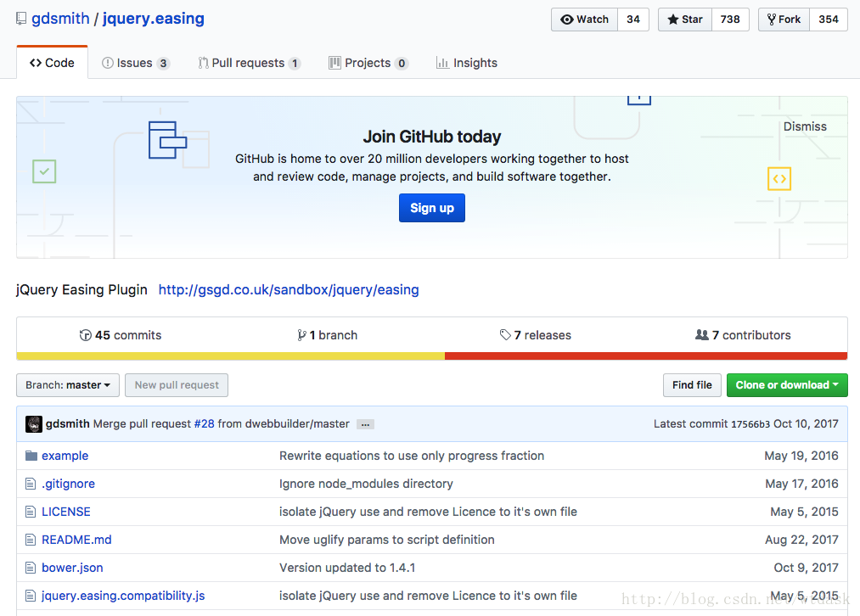View the 7 contributors page
This screenshot has height=616, width=860.
pos(743,335)
